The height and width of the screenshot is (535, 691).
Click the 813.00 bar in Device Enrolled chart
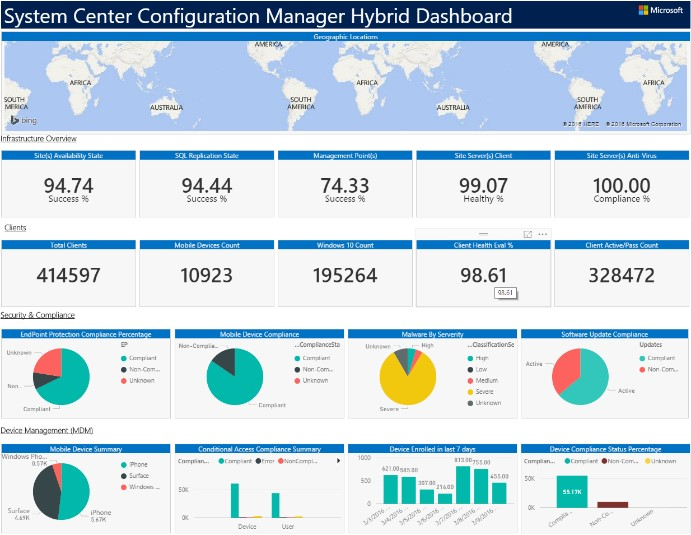click(x=463, y=485)
